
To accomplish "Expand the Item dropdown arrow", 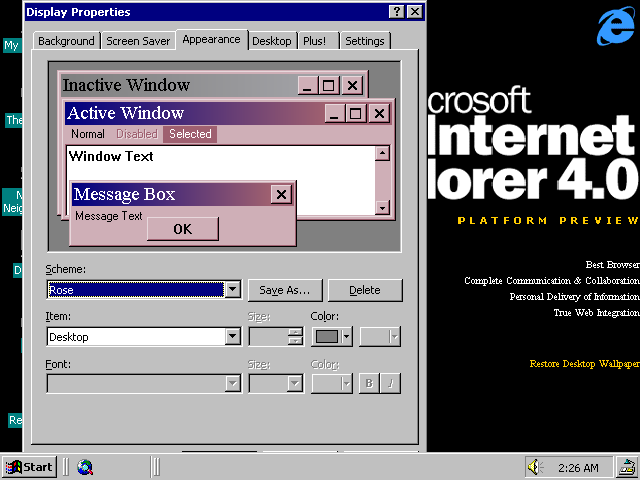I will (233, 337).
